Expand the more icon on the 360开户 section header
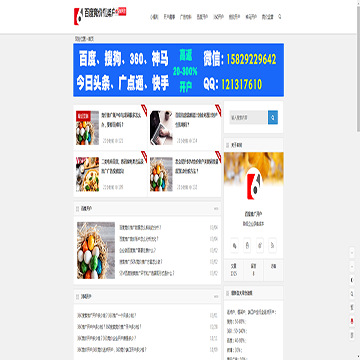Image resolution: width=360 pixels, height=360 pixels. point(216,296)
